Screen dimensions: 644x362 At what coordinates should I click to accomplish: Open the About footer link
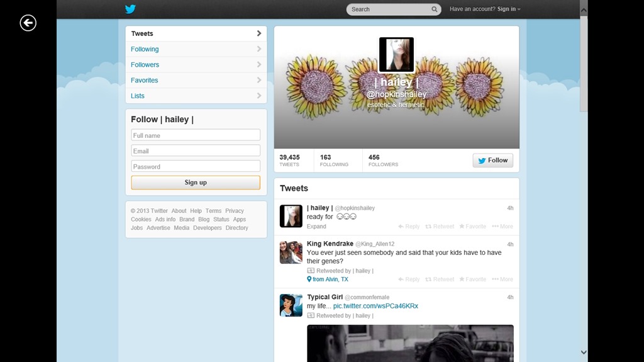(179, 211)
